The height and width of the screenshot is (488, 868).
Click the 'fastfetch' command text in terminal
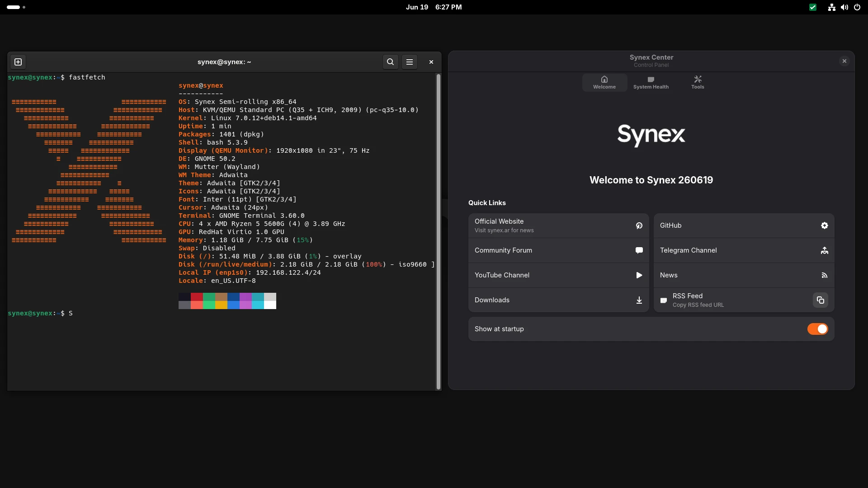point(87,77)
